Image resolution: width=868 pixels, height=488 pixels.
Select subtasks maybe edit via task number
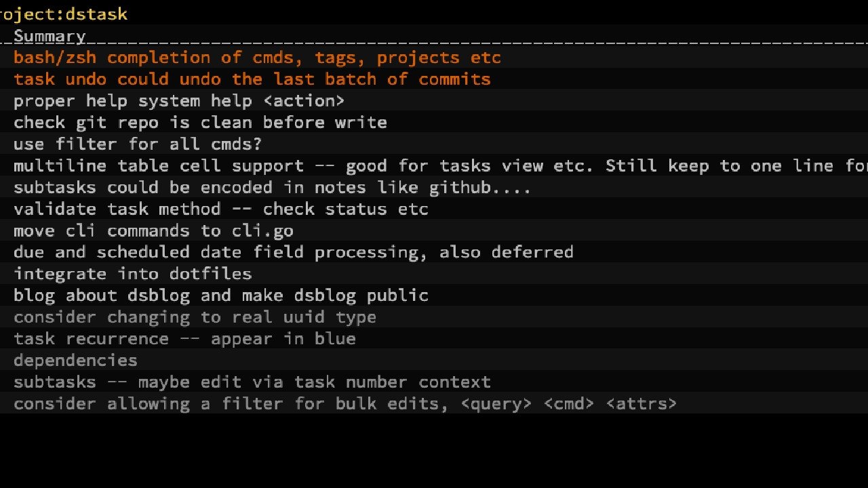[252, 382]
